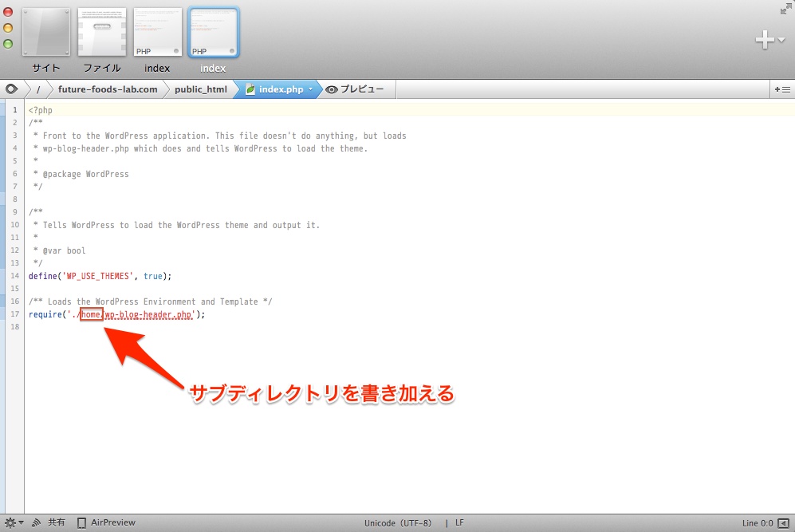Open public_html breadcrumb folder
Image resolution: width=795 pixels, height=532 pixels.
201,89
